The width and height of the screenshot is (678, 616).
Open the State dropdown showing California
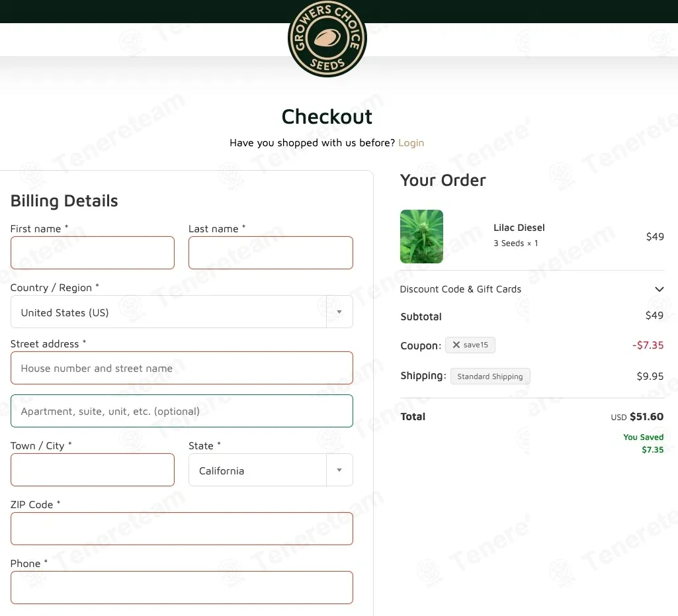point(271,470)
